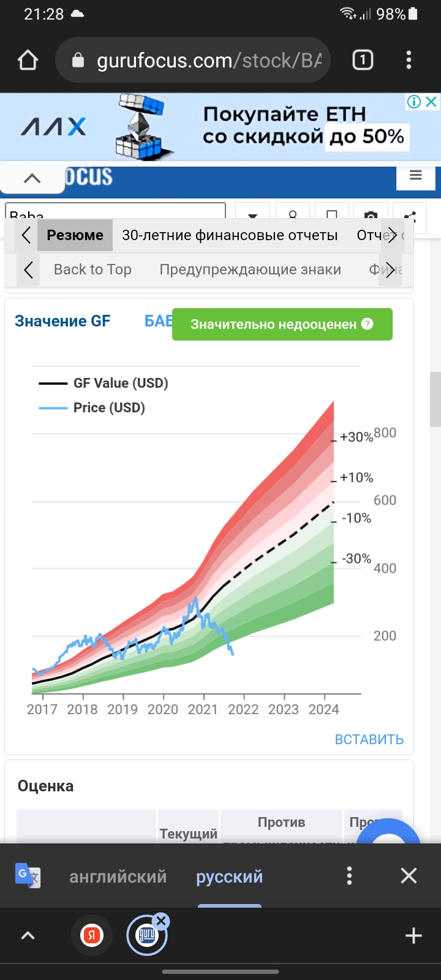Open translate bar three-dot options
This screenshot has height=980, width=441.
(349, 876)
